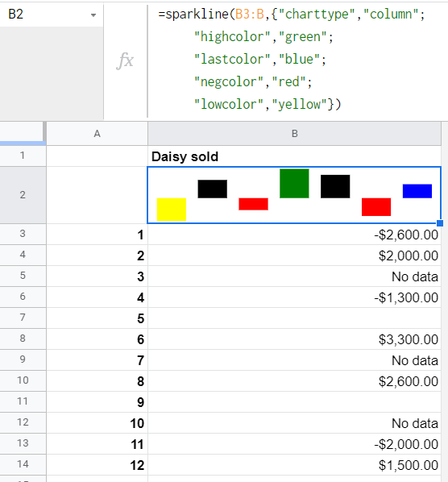Click cell A10 containing 8
Image resolution: width=448 pixels, height=482 pixels.
click(97, 381)
